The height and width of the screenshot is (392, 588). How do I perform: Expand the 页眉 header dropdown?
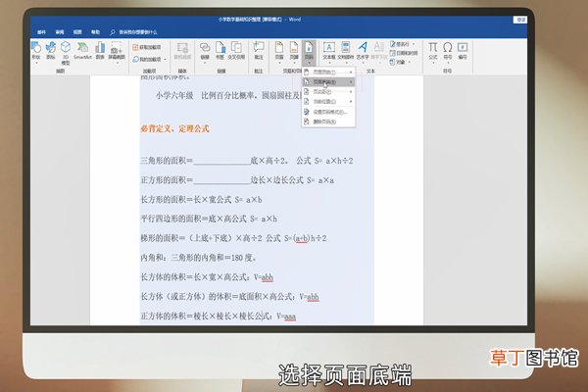pos(279,63)
